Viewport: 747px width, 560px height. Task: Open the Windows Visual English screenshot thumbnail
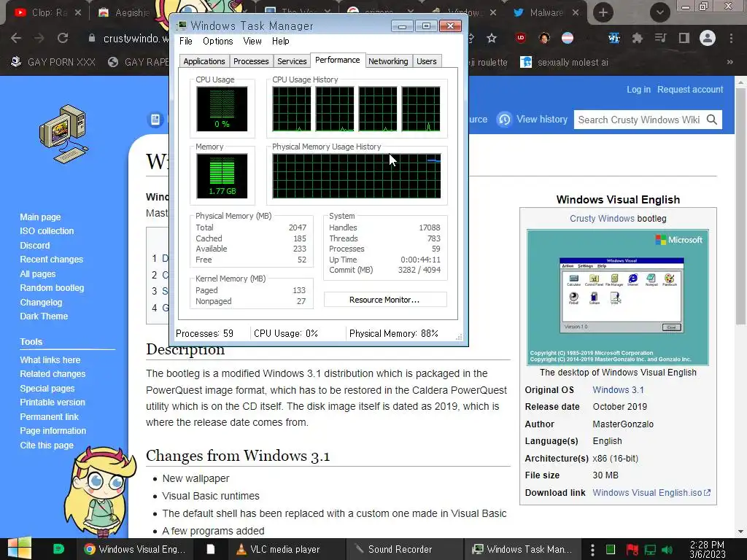pos(617,297)
